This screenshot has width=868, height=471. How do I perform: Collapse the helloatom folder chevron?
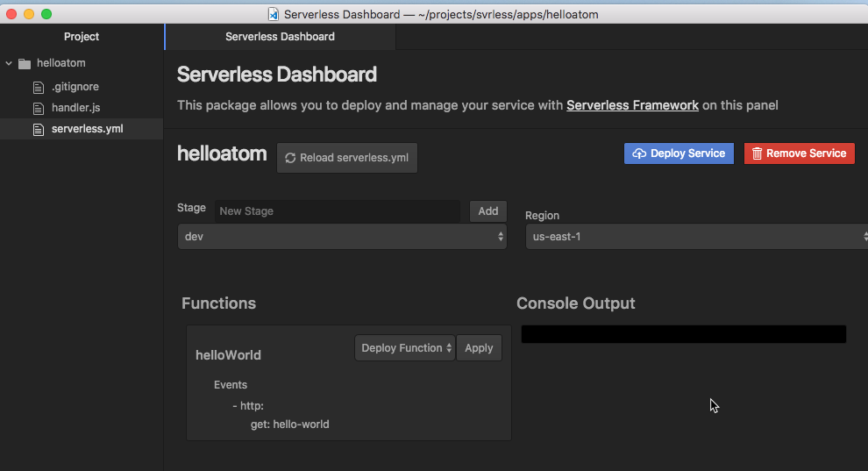point(9,63)
